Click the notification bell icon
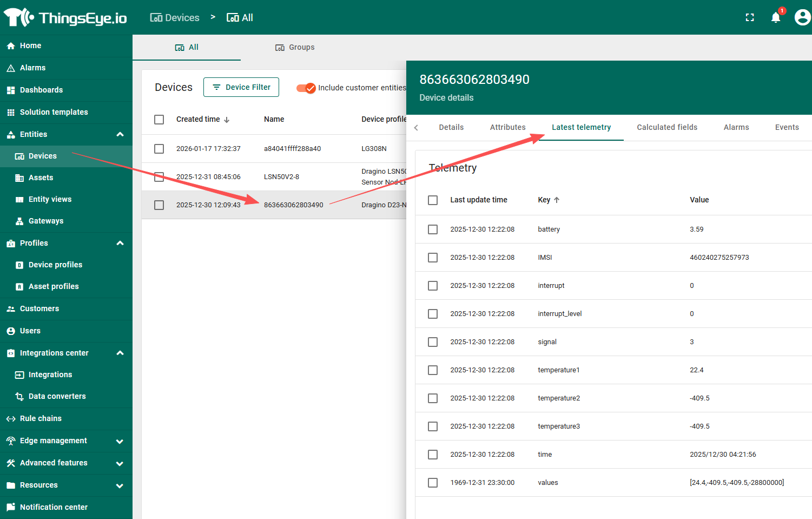 775,18
